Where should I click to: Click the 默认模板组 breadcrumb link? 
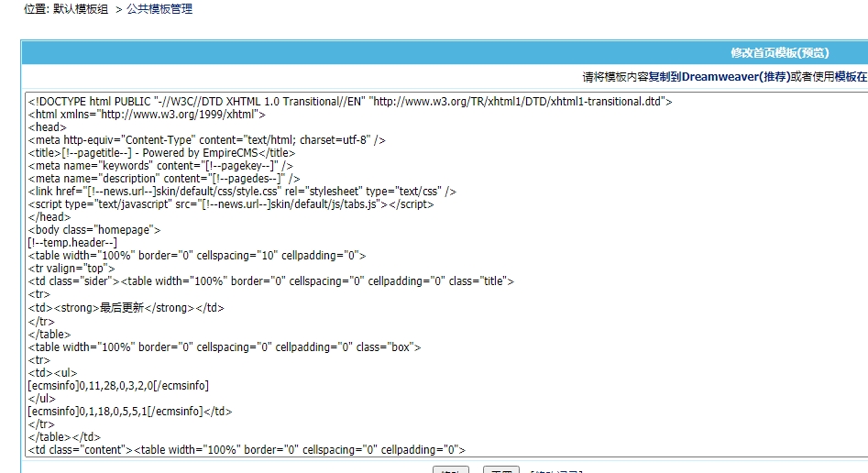point(78,9)
